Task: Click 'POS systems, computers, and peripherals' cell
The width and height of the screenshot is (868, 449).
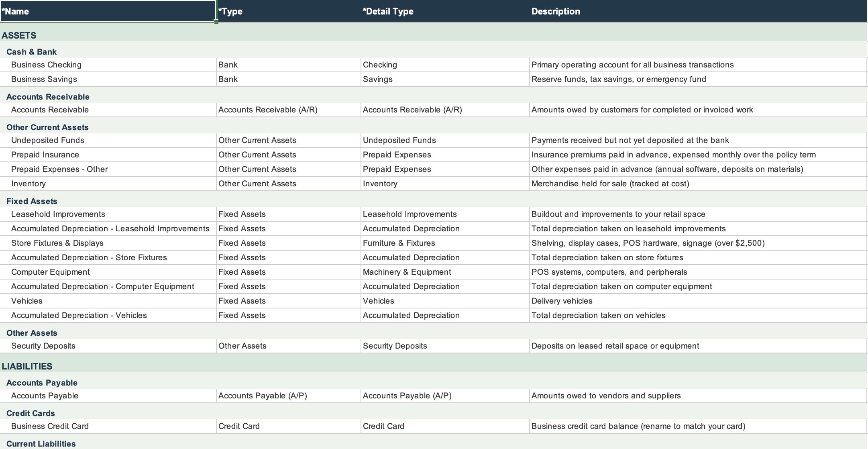Action: (x=699, y=272)
